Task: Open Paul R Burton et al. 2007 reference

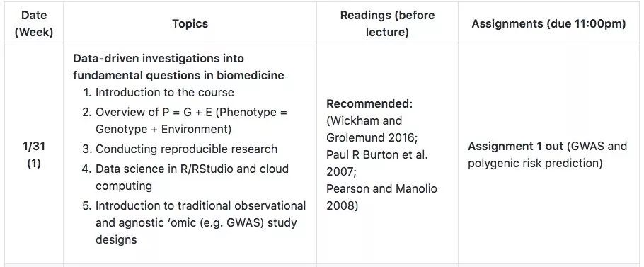Action: coord(377,164)
